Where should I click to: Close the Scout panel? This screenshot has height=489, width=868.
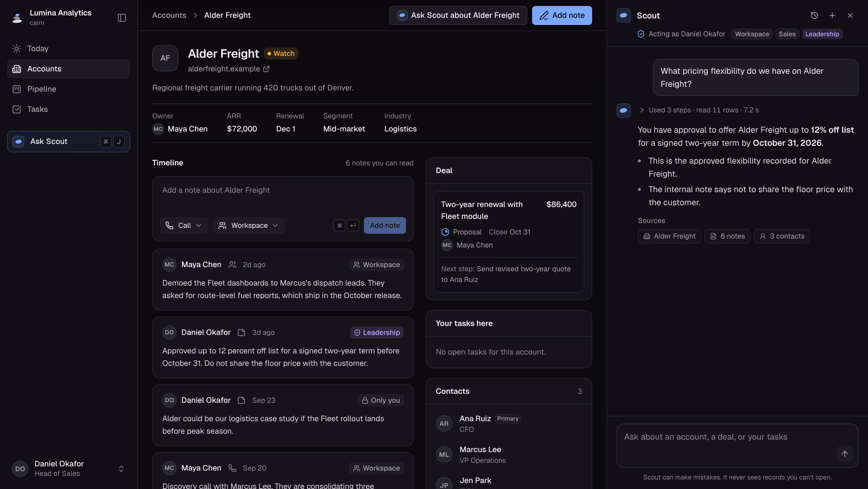(850, 15)
